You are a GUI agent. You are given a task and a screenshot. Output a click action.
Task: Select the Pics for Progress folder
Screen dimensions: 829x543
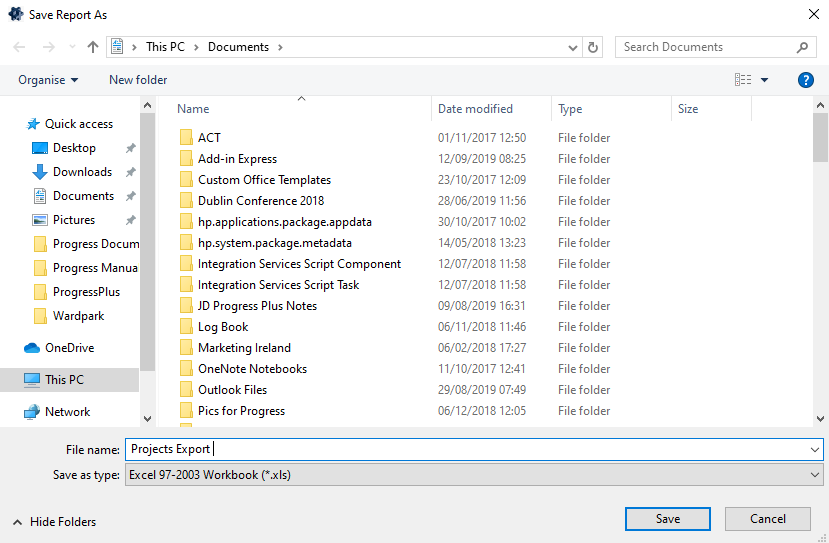click(241, 411)
